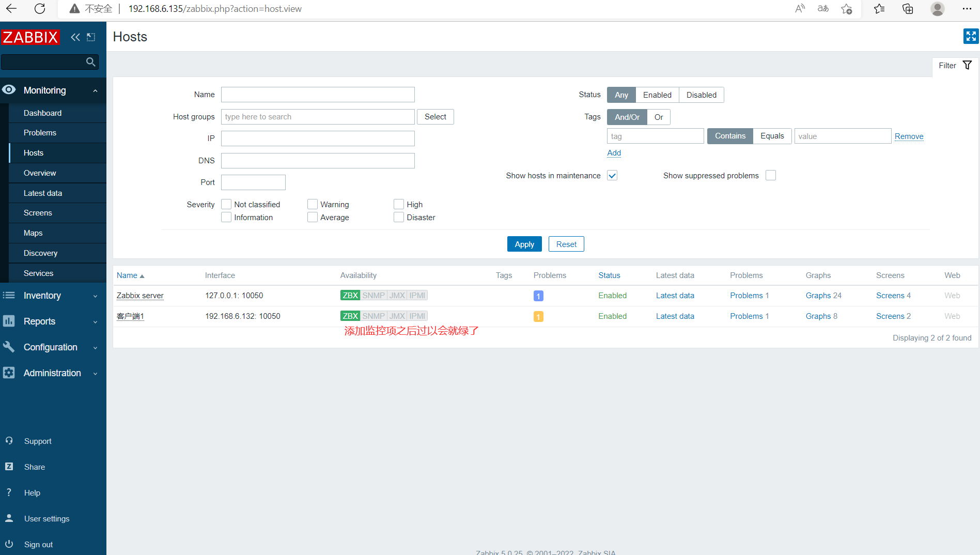
Task: Click orange problem badge for 客户端1
Action: (x=538, y=316)
